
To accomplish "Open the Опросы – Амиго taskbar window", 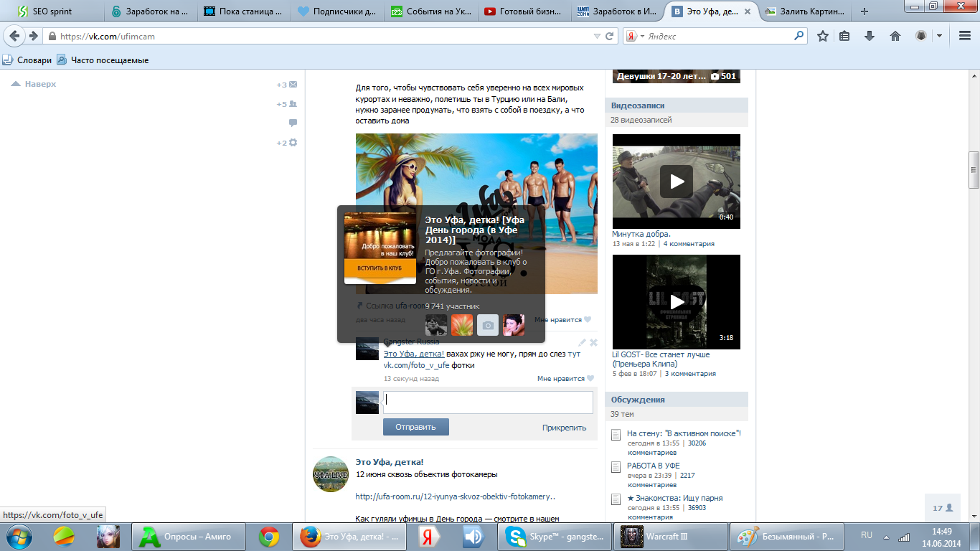I will [x=189, y=537].
